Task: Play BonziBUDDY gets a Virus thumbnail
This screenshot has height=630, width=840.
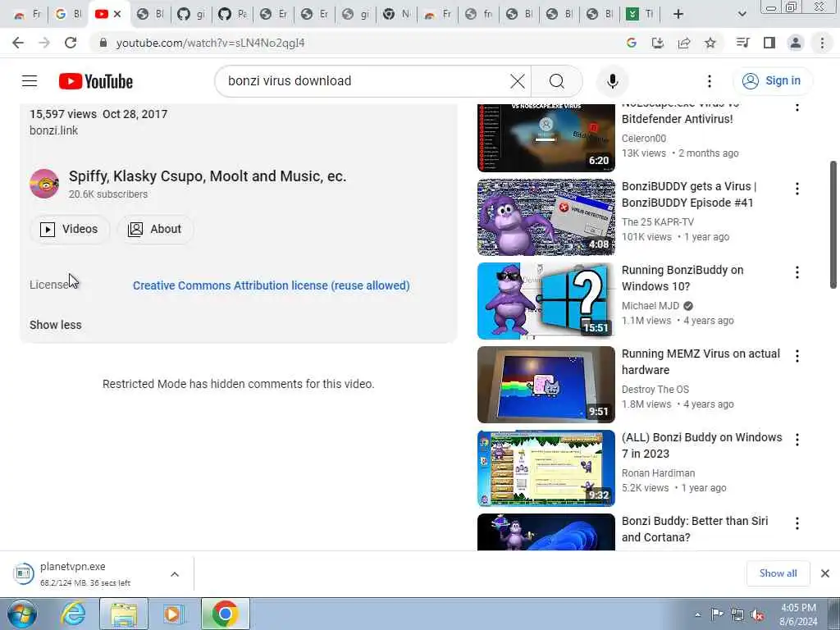Action: 546,217
